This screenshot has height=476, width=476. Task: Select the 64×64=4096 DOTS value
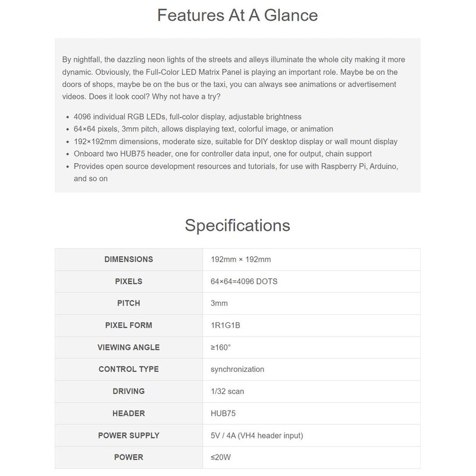coord(244,281)
